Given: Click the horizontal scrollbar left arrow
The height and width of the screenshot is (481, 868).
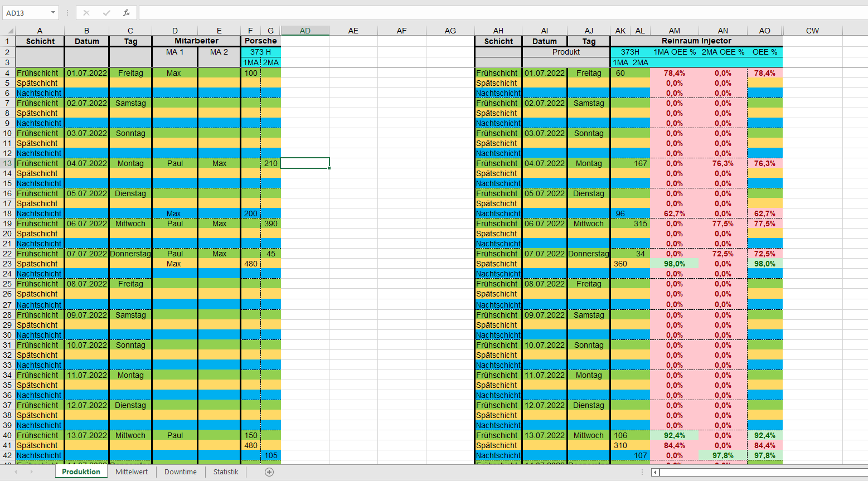Looking at the screenshot, I should coord(656,472).
